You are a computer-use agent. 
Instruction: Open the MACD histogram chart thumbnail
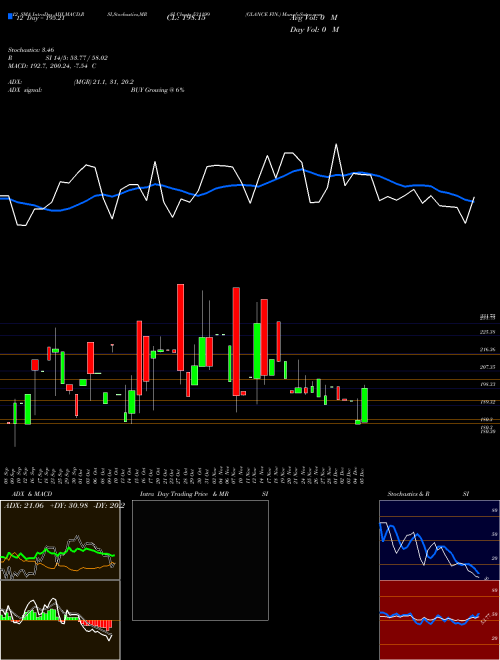(60, 620)
